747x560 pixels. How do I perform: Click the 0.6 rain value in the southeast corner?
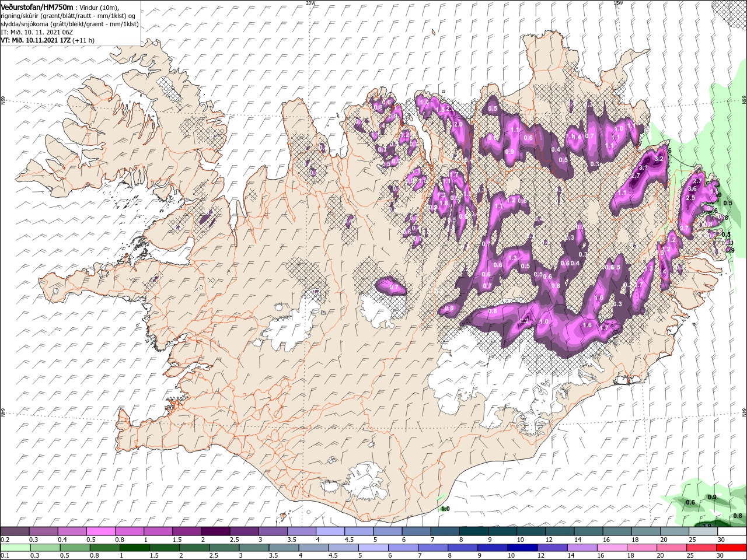pos(690,502)
